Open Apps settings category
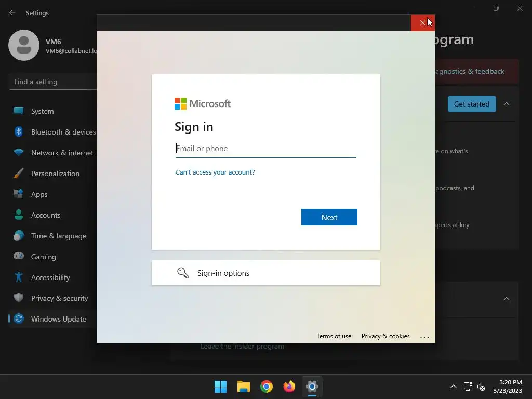This screenshot has width=532, height=399. click(x=52, y=194)
